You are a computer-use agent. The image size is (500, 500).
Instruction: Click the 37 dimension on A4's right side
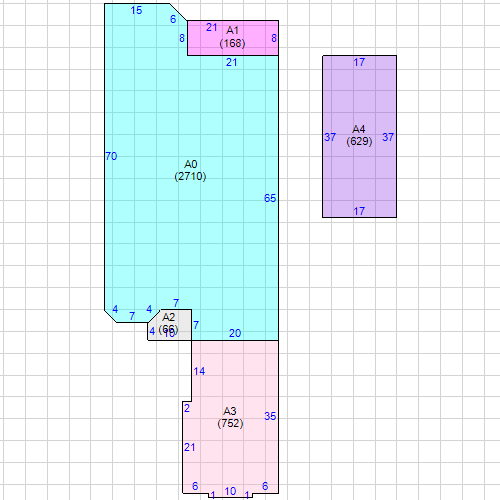(388, 137)
